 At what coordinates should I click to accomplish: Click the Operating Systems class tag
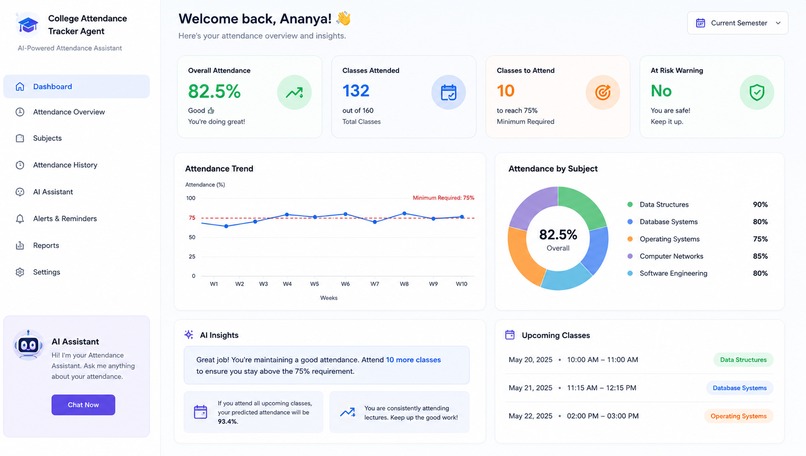(739, 416)
